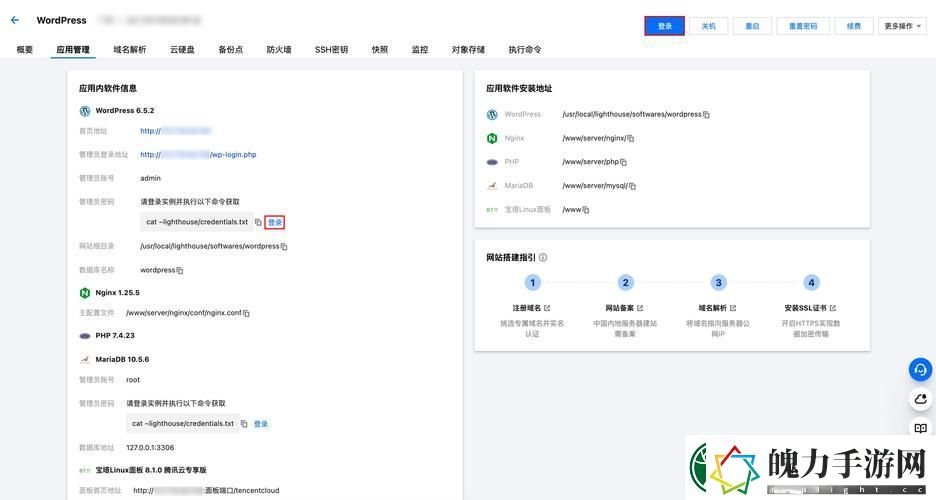
Task: Open the 备份点 tab
Action: coord(230,50)
